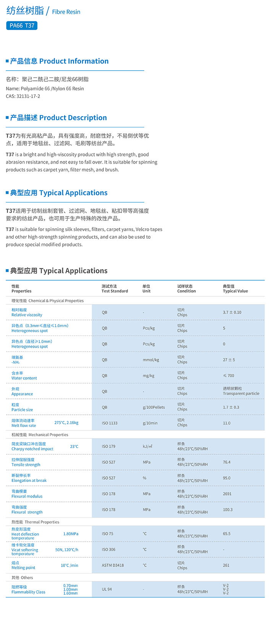Image resolution: width=271 pixels, height=644 pixels.
Task: Click the Tensile strength value 76.4
Action: click(227, 462)
